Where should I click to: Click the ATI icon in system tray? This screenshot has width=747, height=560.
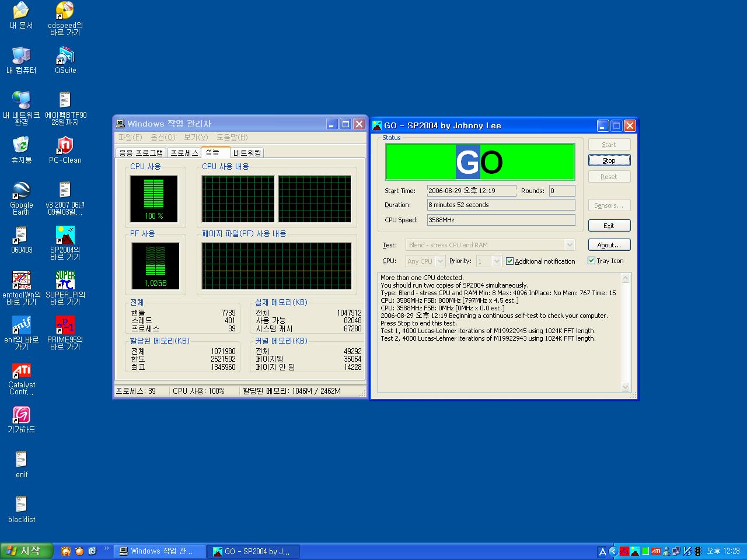(656, 551)
